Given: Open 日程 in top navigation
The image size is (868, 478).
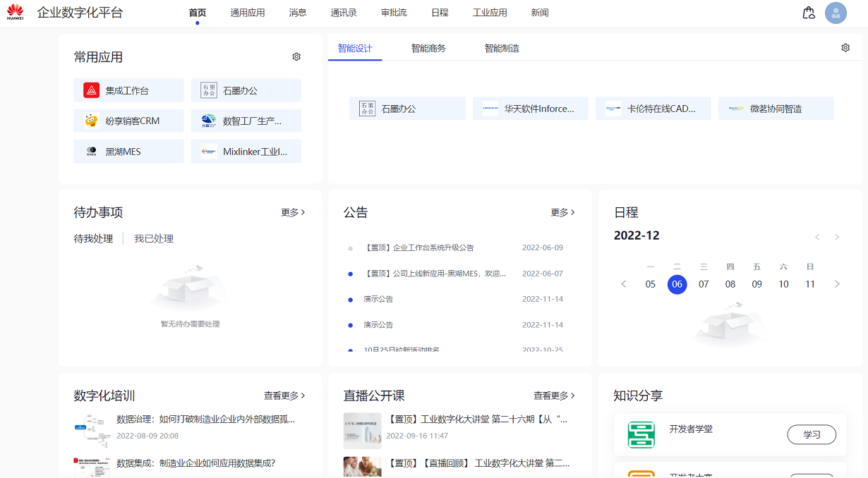Looking at the screenshot, I should coord(440,13).
